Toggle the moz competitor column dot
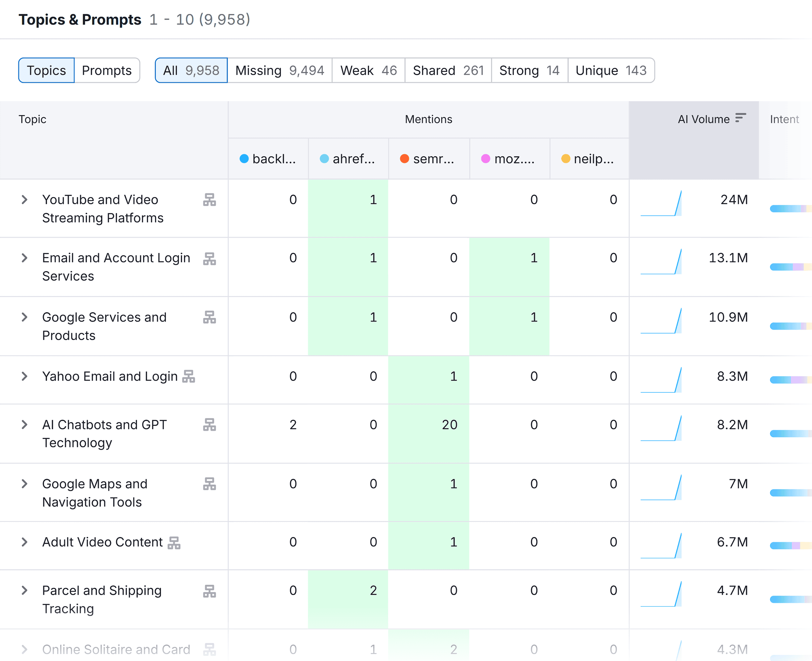This screenshot has height=661, width=812. click(x=486, y=159)
